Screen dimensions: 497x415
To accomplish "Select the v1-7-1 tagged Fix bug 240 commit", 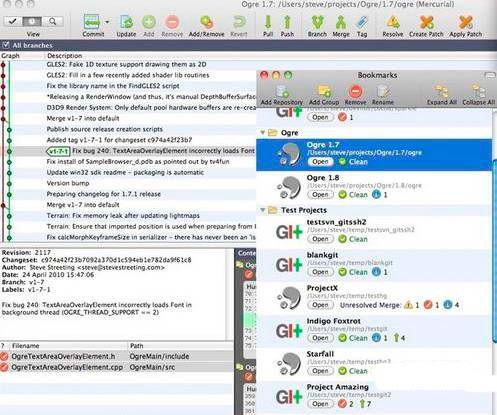I will point(128,151).
